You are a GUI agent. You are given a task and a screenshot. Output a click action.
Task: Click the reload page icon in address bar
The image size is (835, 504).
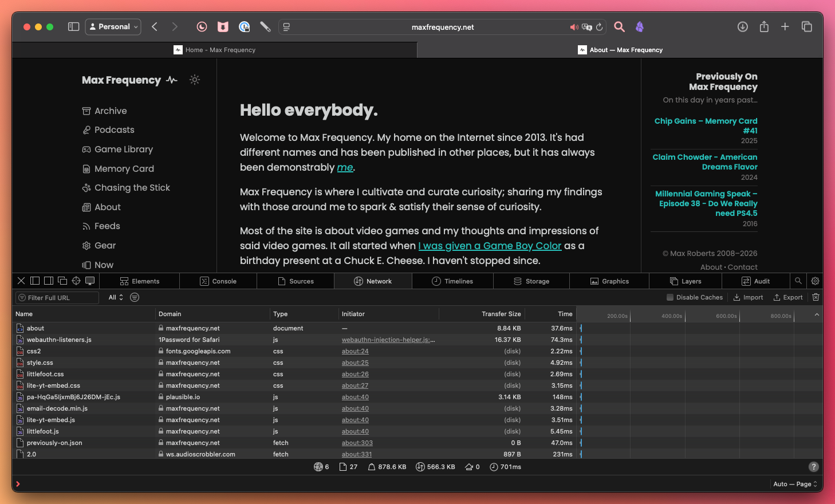click(x=600, y=27)
